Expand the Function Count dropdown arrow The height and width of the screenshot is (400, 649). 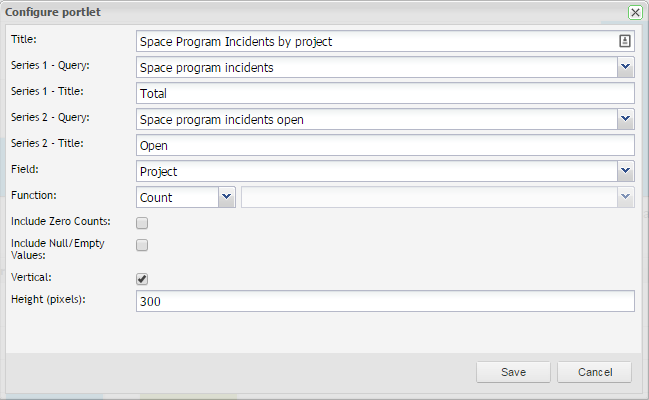(x=226, y=197)
